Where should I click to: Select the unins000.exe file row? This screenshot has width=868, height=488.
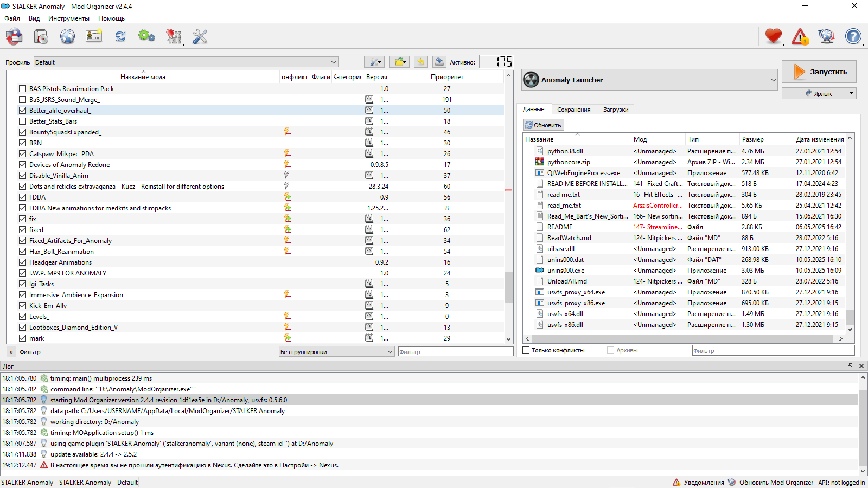tap(684, 271)
